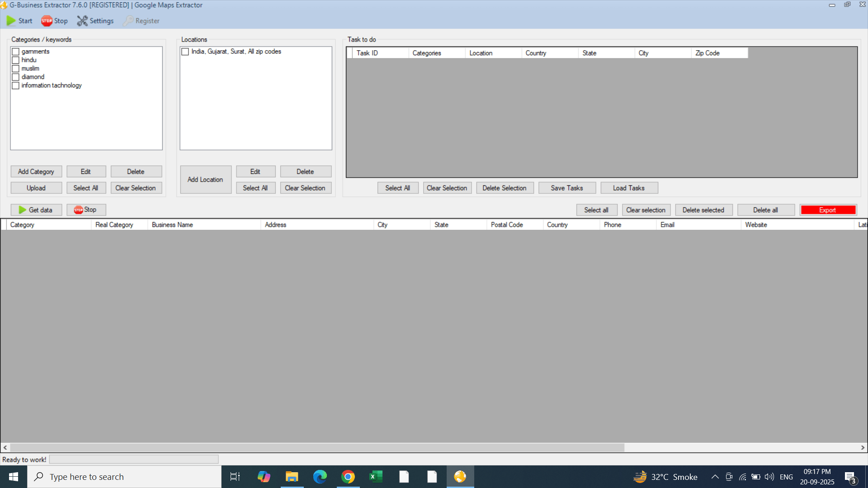Open Google Chrome from the taskbar
868x488 pixels.
[x=348, y=477]
